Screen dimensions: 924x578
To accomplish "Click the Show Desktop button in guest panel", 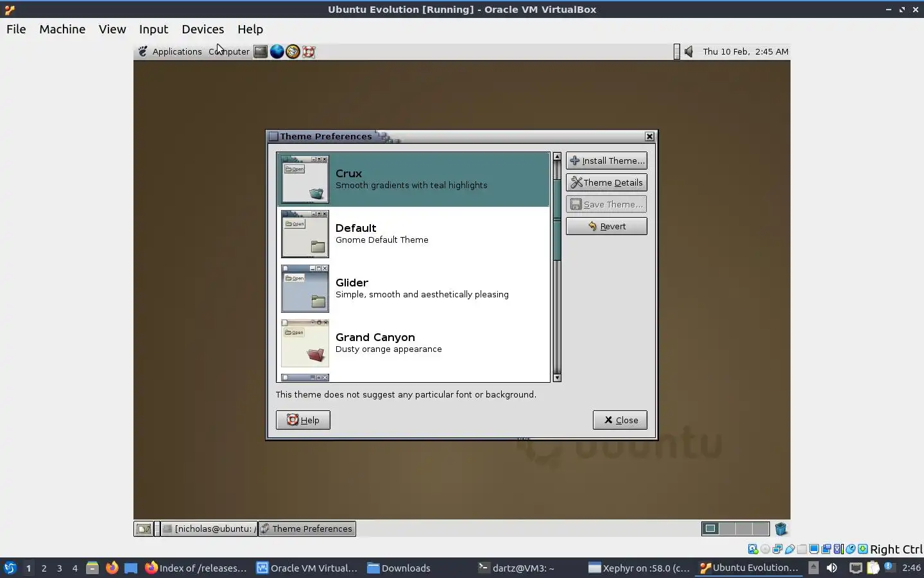I will tap(143, 529).
